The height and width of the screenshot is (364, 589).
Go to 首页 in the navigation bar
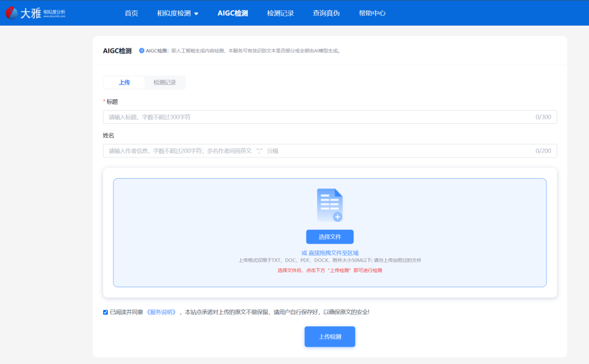click(131, 13)
